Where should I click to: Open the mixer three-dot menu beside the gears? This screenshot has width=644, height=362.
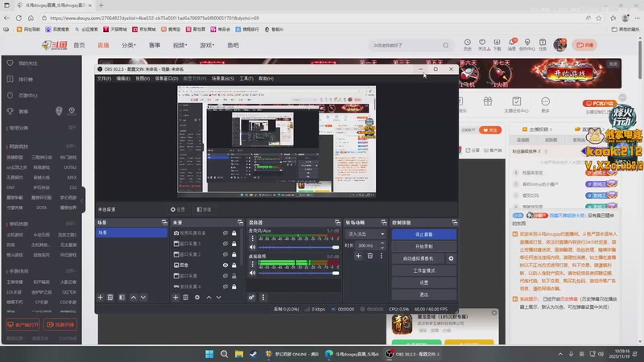tap(263, 297)
